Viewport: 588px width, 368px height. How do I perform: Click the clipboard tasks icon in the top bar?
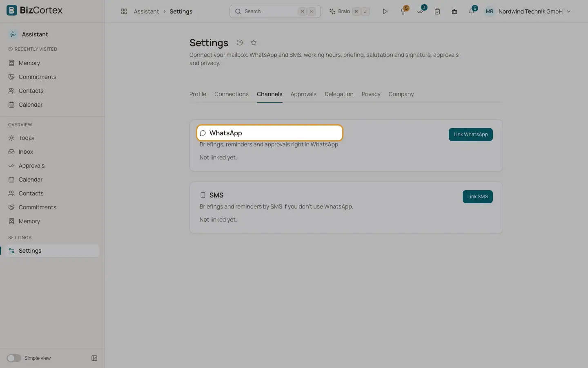point(437,11)
